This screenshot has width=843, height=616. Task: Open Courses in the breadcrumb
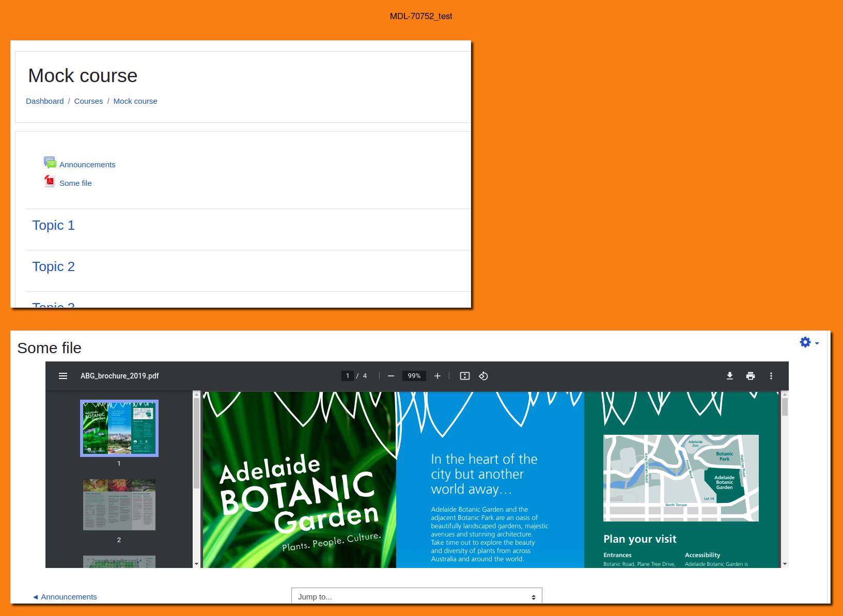point(88,101)
